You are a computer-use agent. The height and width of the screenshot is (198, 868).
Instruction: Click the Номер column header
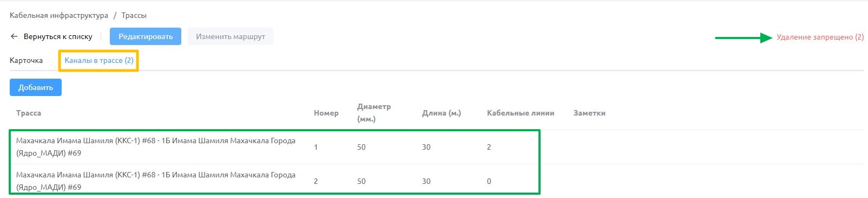tap(326, 113)
